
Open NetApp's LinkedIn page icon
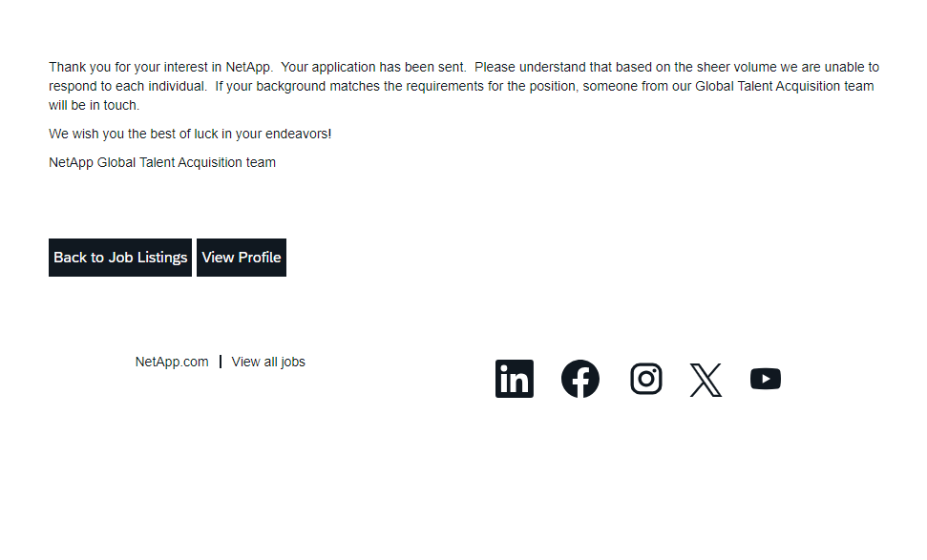(514, 379)
